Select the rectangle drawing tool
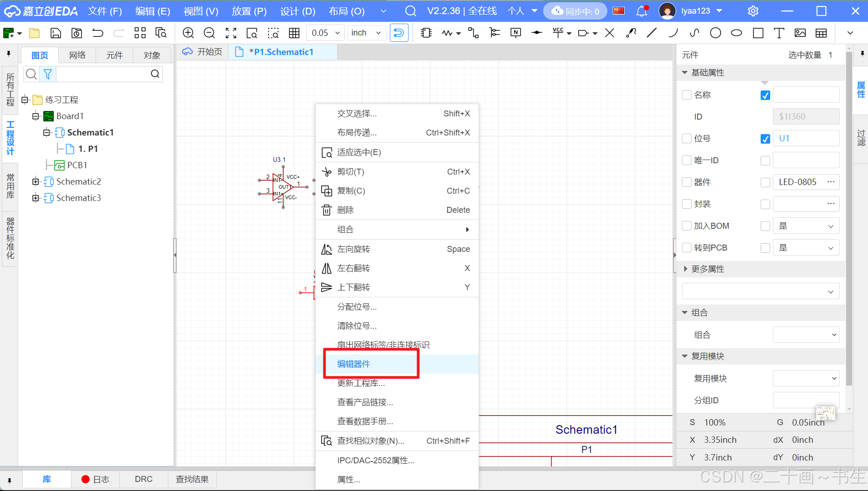This screenshot has height=491, width=868. (758, 33)
